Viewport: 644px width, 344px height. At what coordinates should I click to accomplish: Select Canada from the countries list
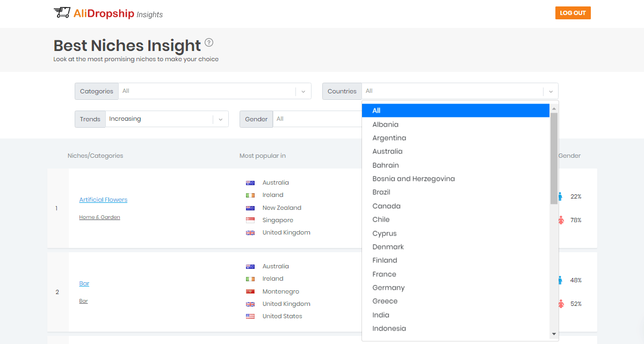(386, 206)
